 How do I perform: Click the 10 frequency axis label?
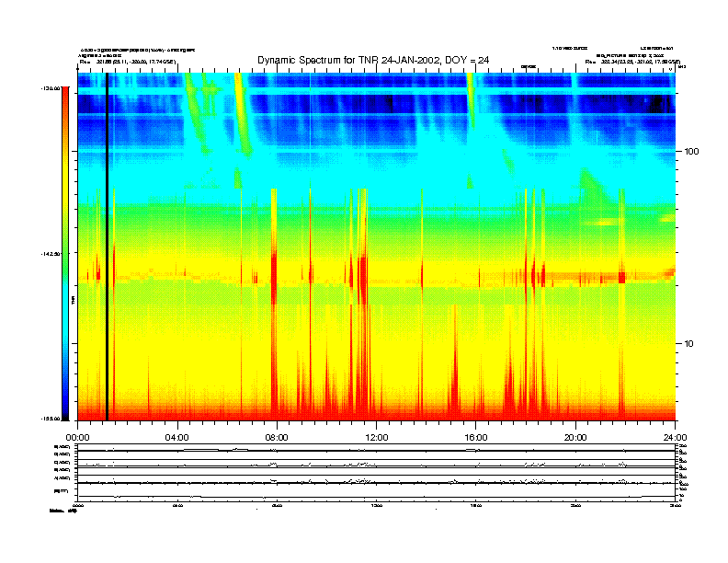689,344
